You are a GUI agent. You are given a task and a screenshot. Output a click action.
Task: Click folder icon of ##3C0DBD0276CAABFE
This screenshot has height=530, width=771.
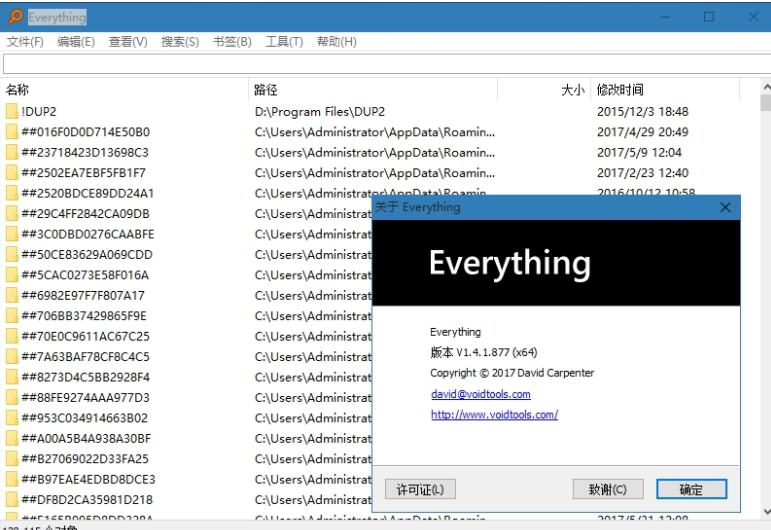[x=12, y=234]
